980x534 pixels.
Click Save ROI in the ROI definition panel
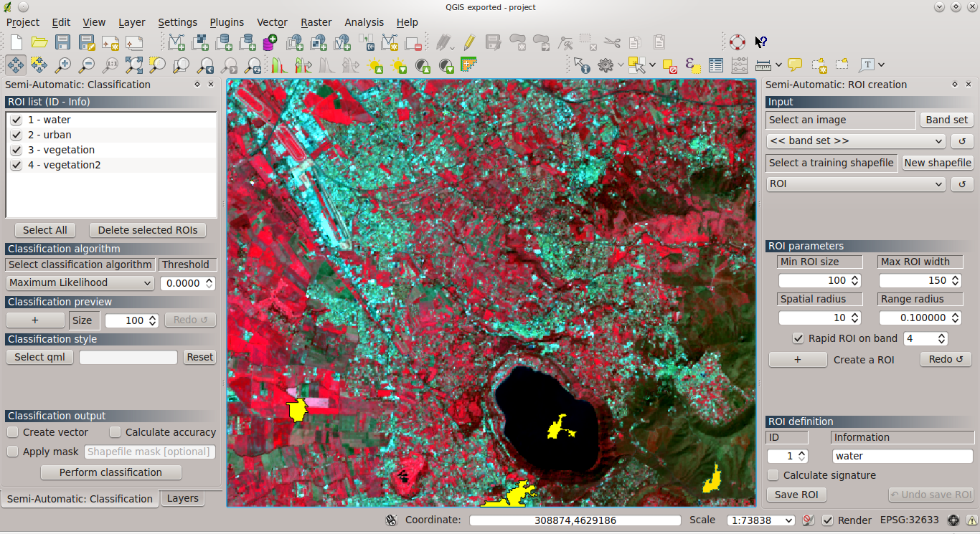point(796,495)
